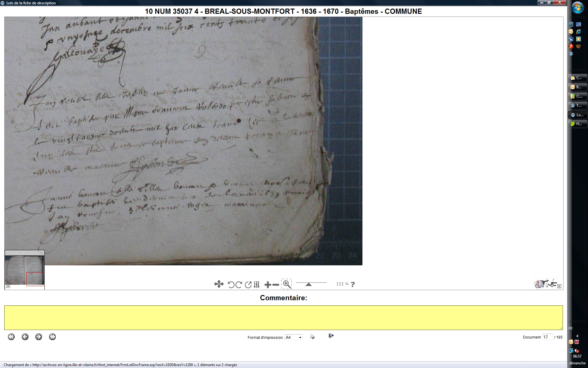Open the Format d'impression A4 dropdown

(293, 337)
